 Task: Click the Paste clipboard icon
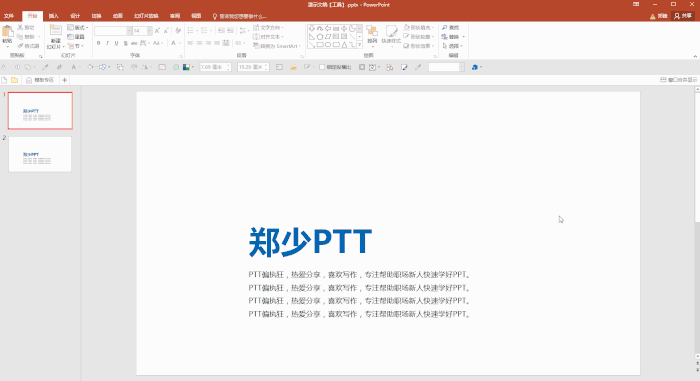click(7, 32)
